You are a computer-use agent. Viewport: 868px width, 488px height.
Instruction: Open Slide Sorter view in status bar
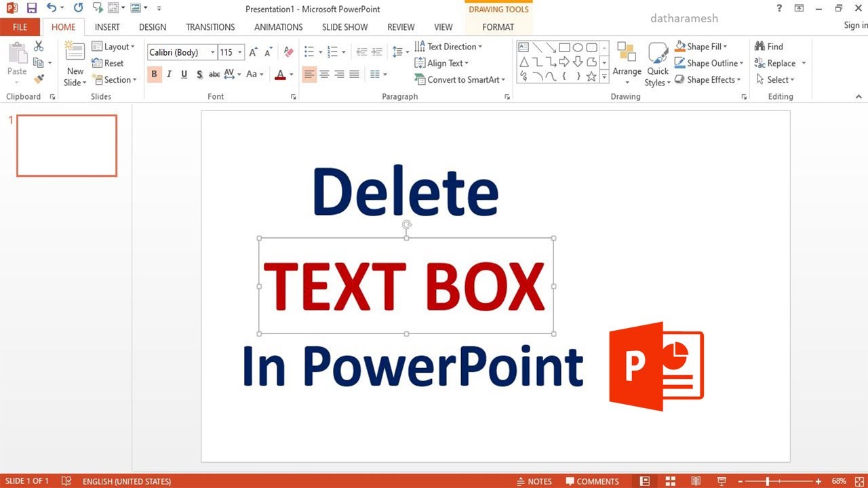click(x=670, y=481)
